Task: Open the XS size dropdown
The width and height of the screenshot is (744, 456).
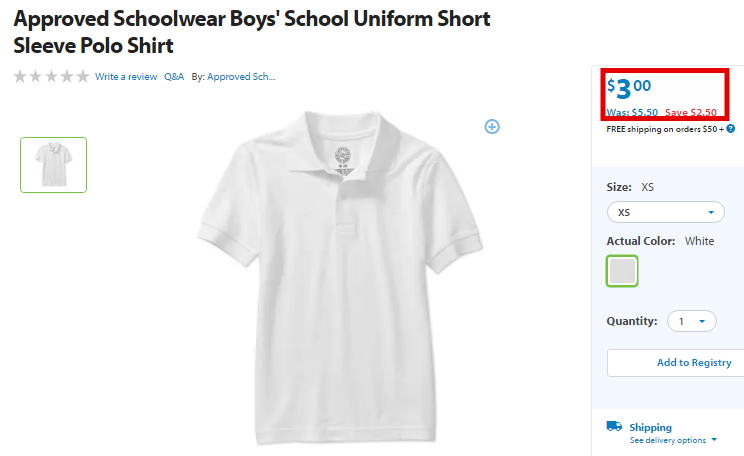Action: pos(666,212)
